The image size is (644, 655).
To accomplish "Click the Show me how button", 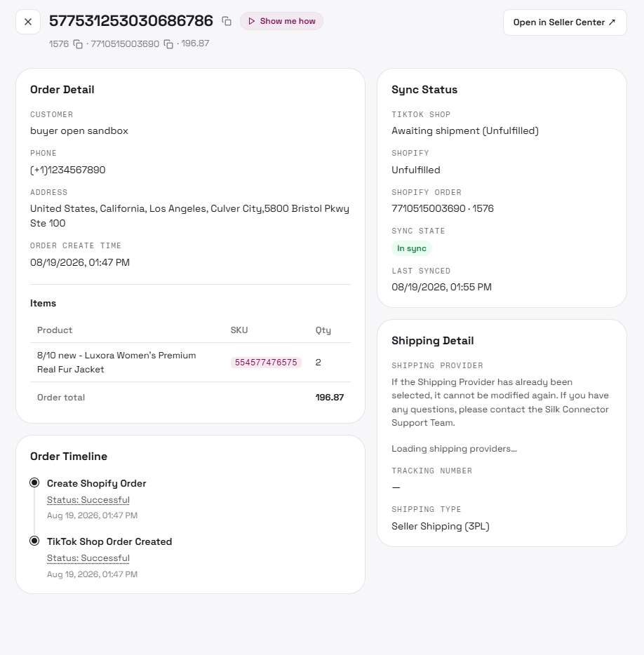I will [x=281, y=21].
